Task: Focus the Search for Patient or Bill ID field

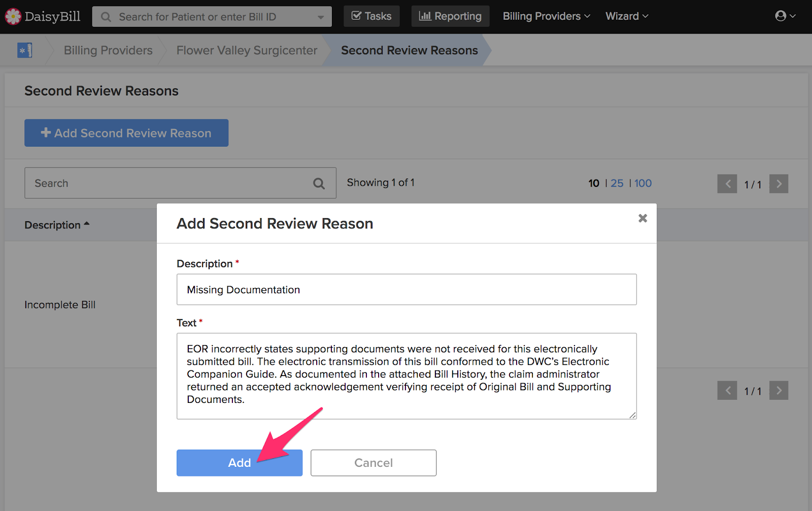Action: (x=212, y=17)
